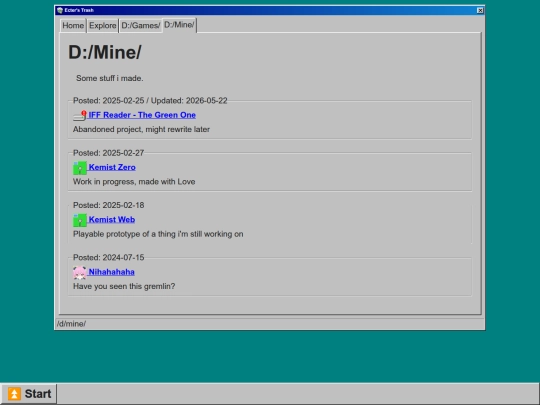This screenshot has height=405, width=540.
Task: Click the window title bar trash icon
Action: click(x=60, y=10)
